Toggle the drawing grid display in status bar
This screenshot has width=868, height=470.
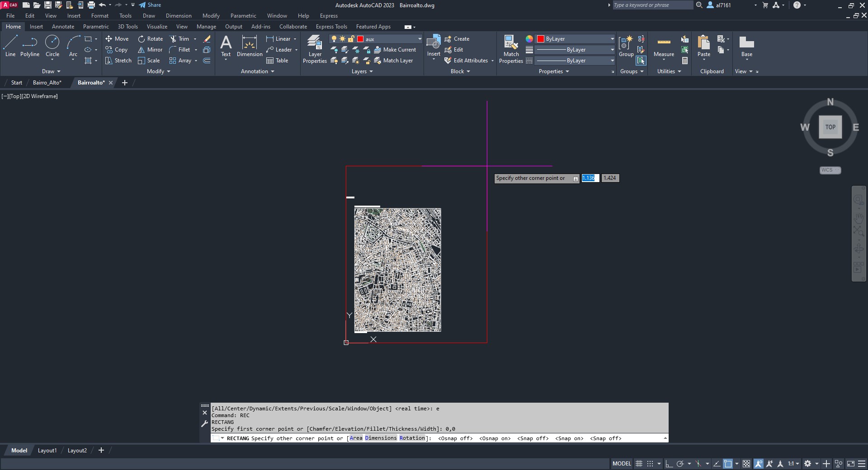tap(639, 464)
